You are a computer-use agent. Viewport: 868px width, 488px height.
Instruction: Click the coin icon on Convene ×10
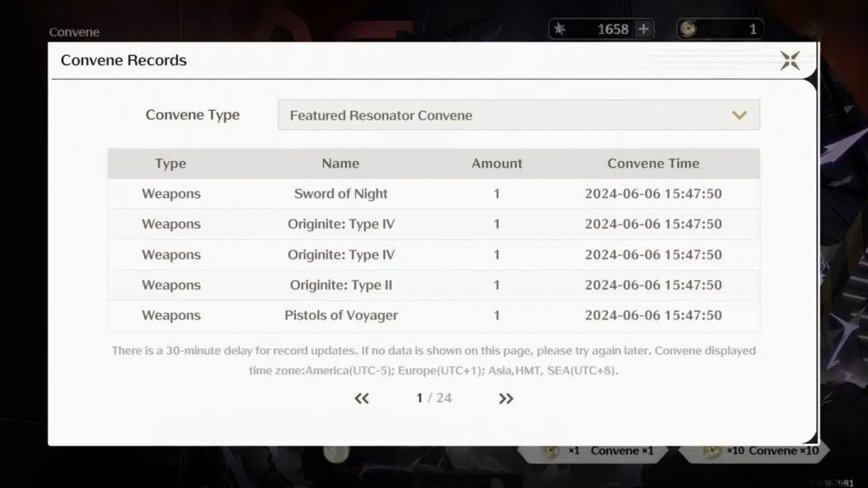click(712, 451)
